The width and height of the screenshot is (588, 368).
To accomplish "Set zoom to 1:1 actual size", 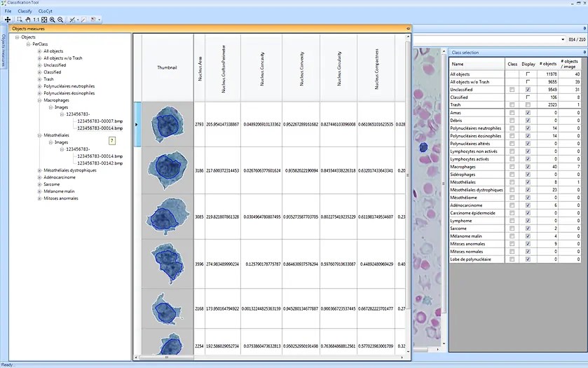I will point(36,20).
